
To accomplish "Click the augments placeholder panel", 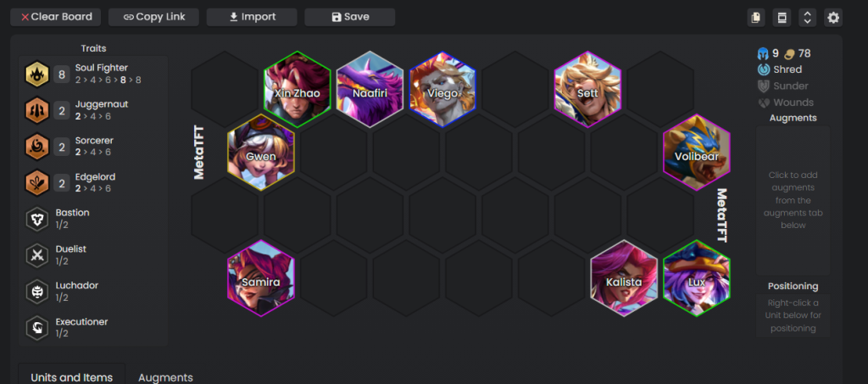I will click(x=793, y=200).
